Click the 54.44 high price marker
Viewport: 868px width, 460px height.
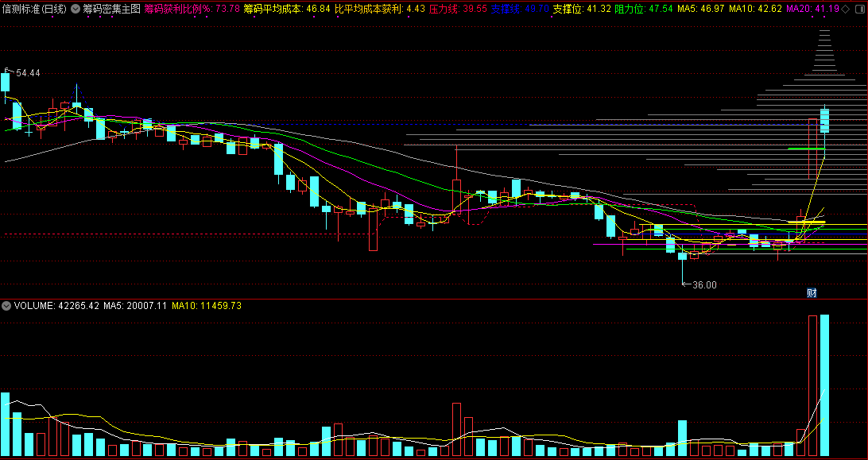click(28, 73)
